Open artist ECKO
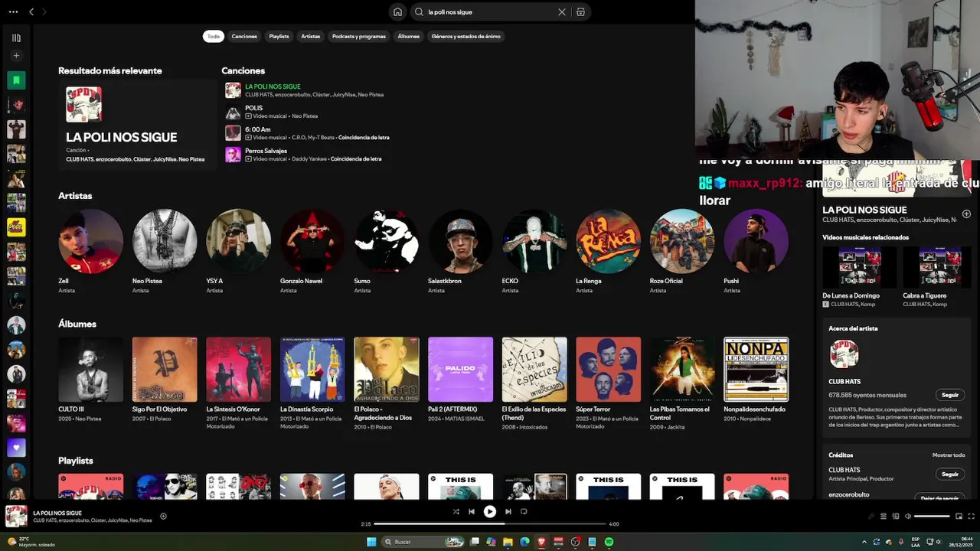Image resolution: width=980 pixels, height=551 pixels. pos(534,251)
